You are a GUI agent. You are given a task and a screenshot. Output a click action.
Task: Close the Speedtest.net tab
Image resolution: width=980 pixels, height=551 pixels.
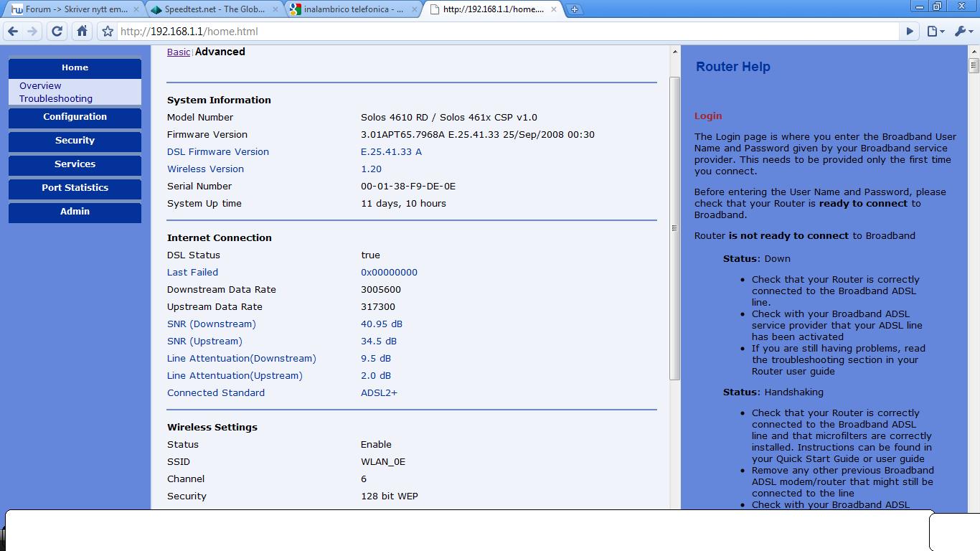click(x=275, y=9)
